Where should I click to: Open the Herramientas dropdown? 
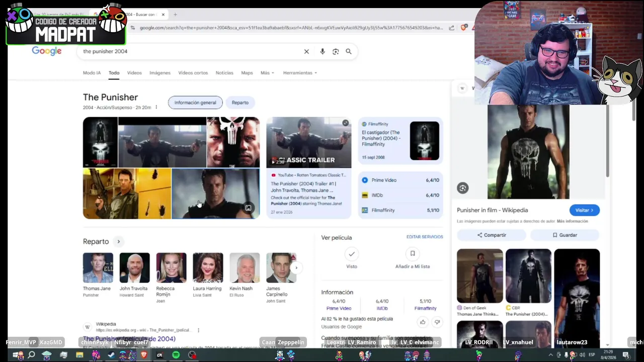(300, 73)
